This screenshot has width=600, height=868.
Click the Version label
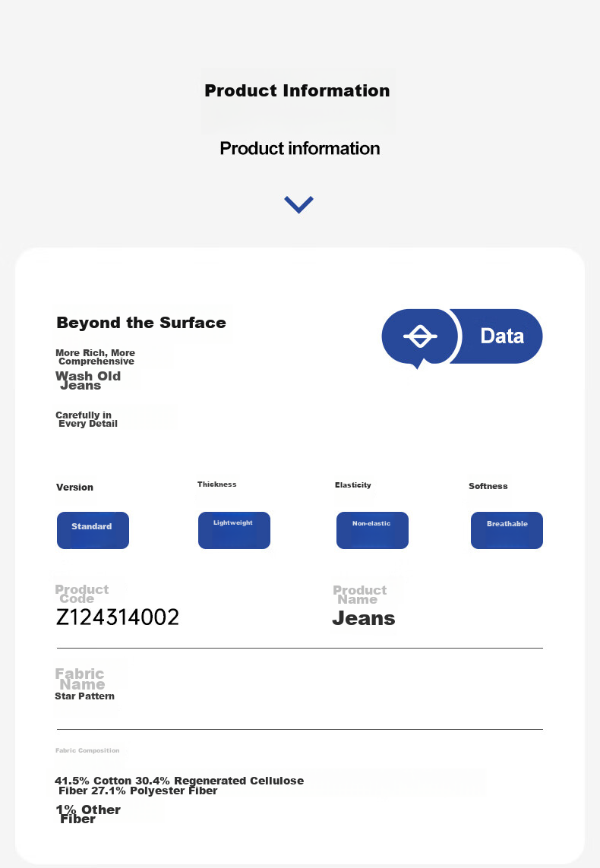[74, 487]
